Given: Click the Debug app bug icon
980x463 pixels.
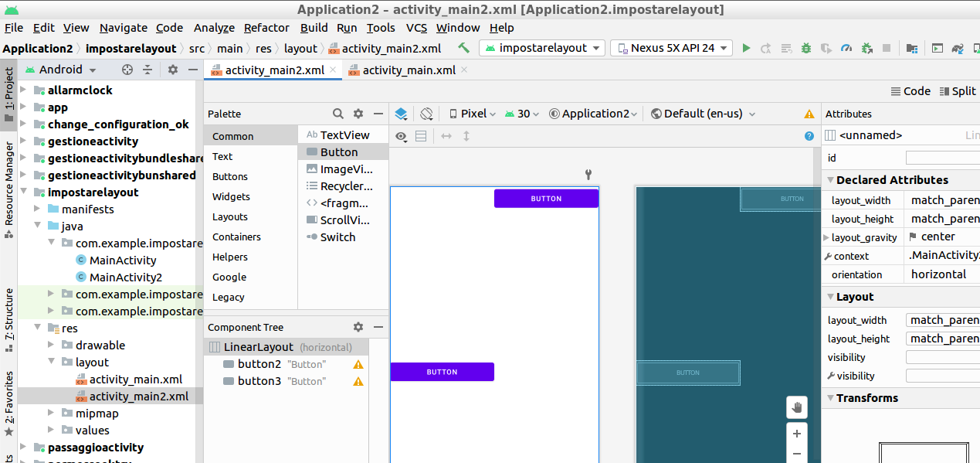Looking at the screenshot, I should 806,48.
